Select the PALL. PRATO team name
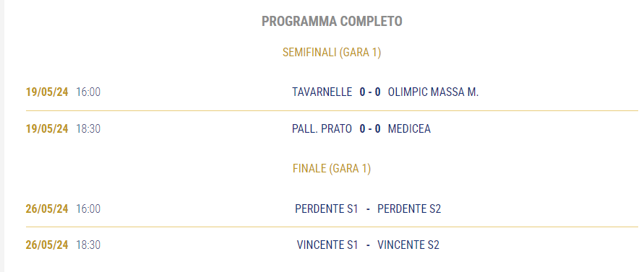 click(322, 129)
